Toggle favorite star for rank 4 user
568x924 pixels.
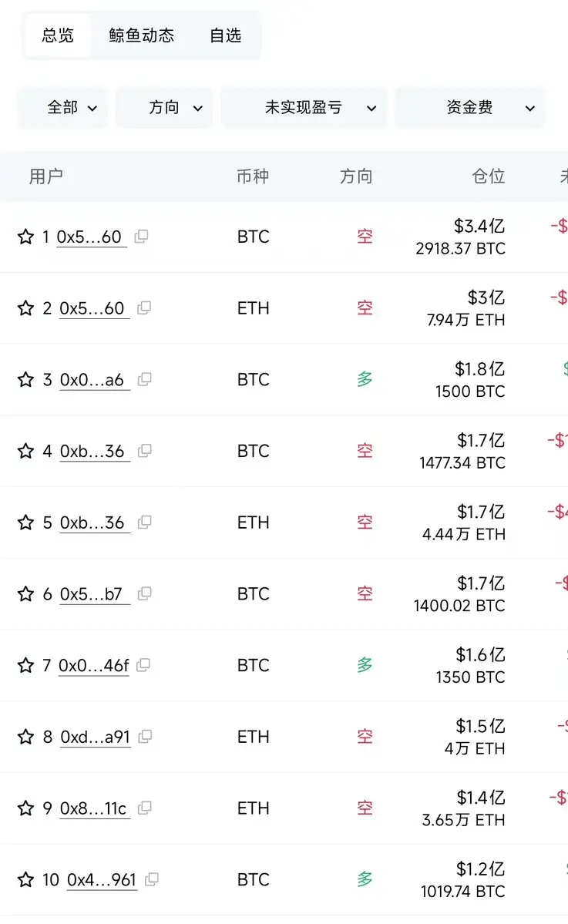[x=26, y=452]
